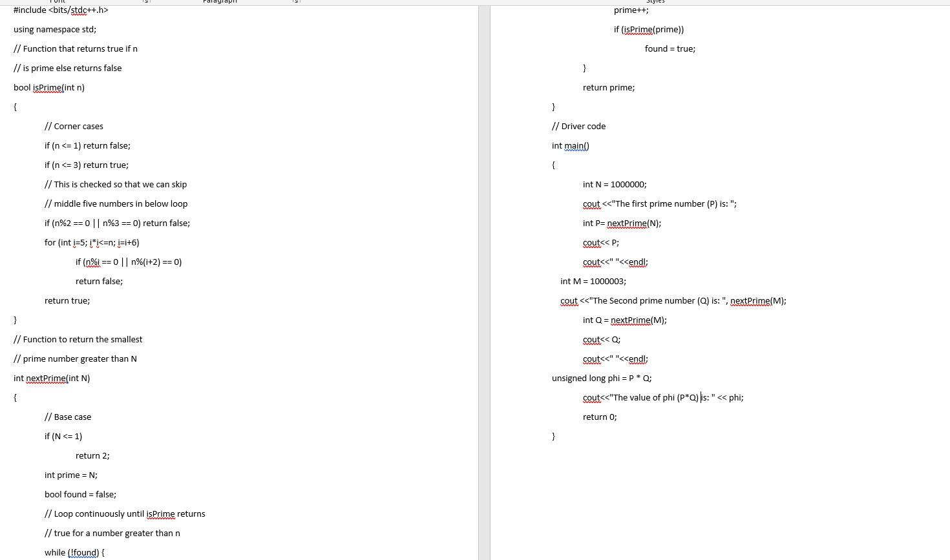Image resolution: width=950 pixels, height=560 pixels.
Task: Click the '// Driver code' comment
Action: (x=579, y=126)
